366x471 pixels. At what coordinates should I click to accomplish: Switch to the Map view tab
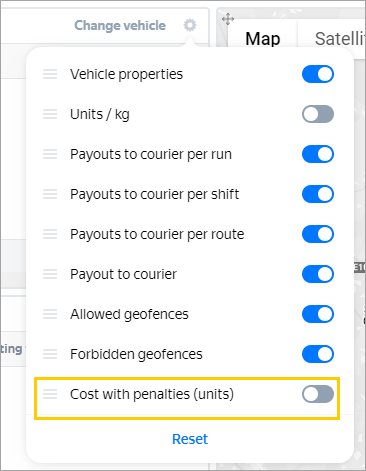263,39
